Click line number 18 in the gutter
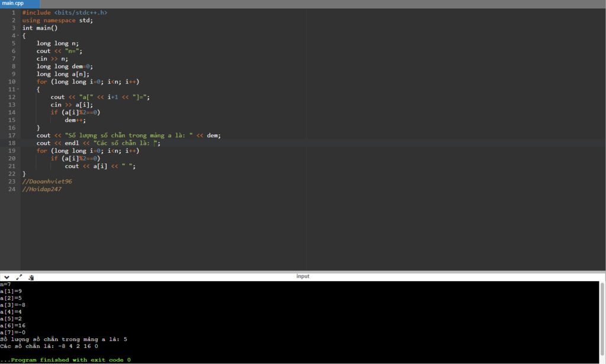 pos(12,143)
